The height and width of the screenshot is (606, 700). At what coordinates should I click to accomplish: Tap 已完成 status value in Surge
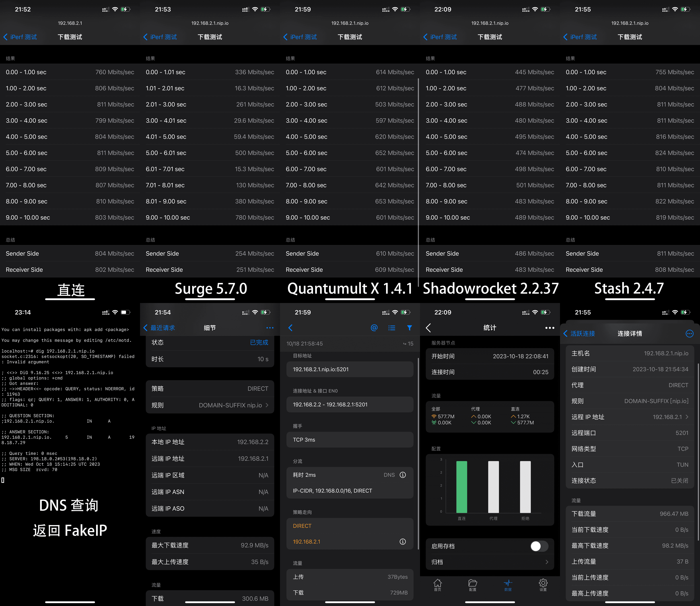click(x=259, y=342)
